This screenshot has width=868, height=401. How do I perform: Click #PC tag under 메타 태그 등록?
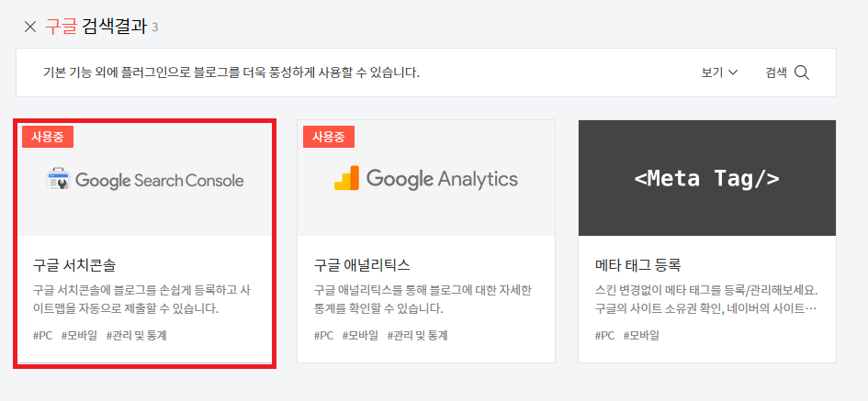pyautogui.click(x=605, y=335)
